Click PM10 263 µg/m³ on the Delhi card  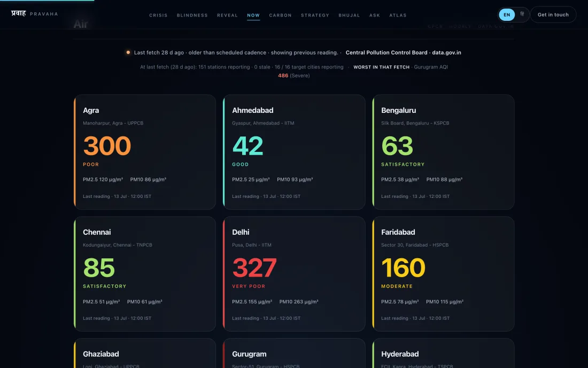point(299,302)
